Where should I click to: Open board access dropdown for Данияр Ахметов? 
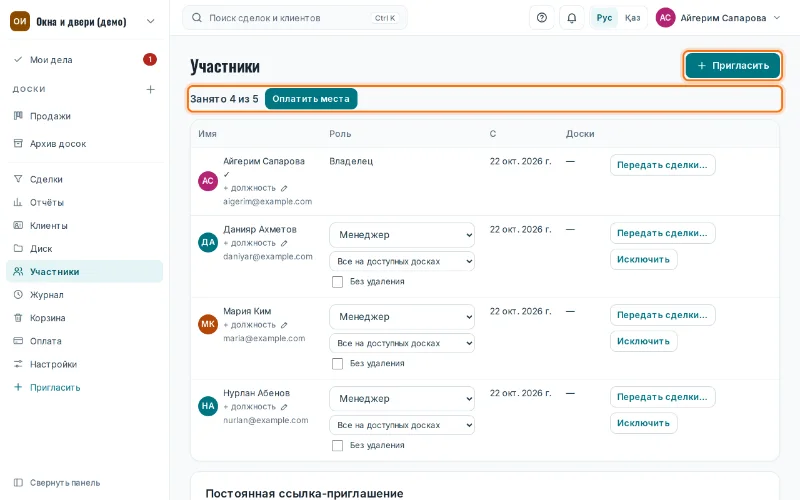pos(402,261)
